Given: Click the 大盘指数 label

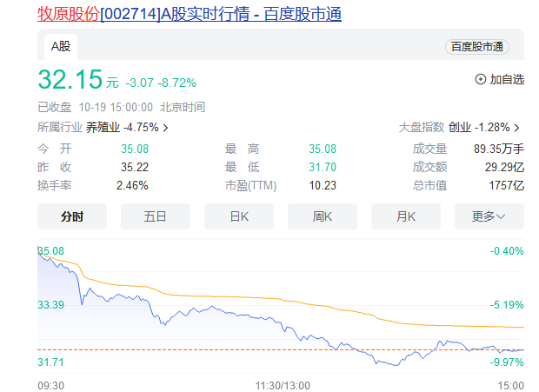Looking at the screenshot, I should 422,128.
